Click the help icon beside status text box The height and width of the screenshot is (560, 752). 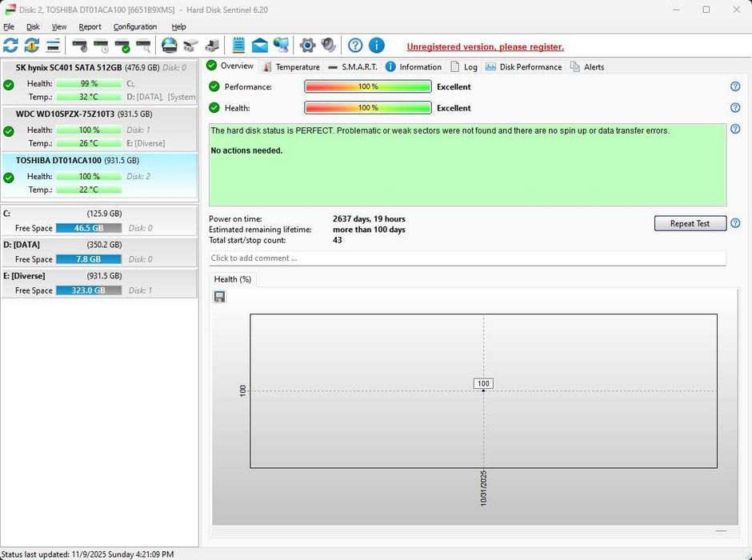735,129
